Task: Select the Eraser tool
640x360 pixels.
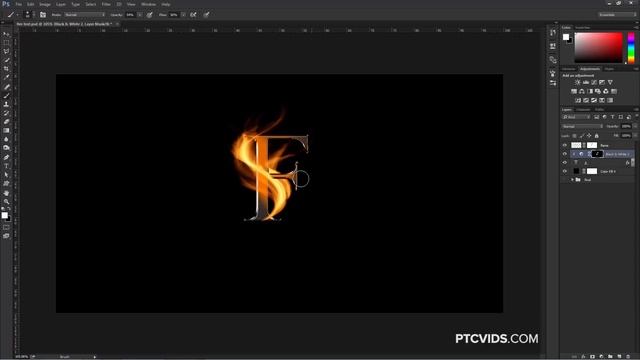Action: [6, 122]
